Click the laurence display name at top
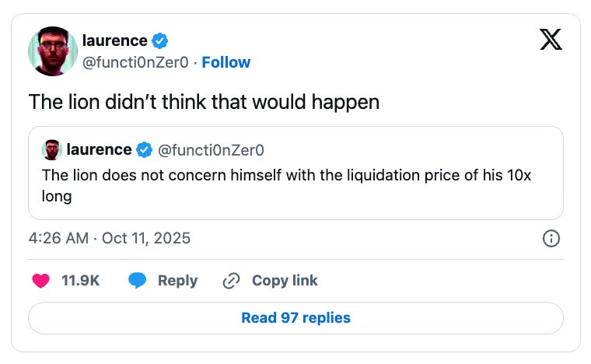The width and height of the screenshot is (591, 364). (x=116, y=41)
